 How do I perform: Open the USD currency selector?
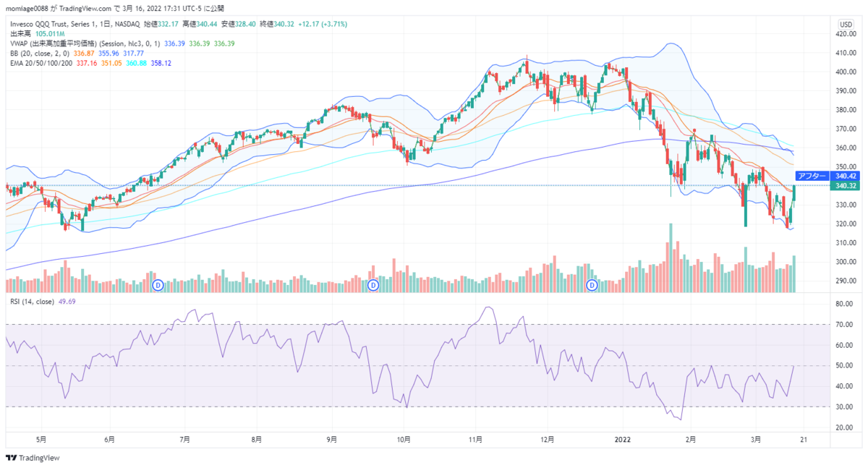click(x=846, y=24)
